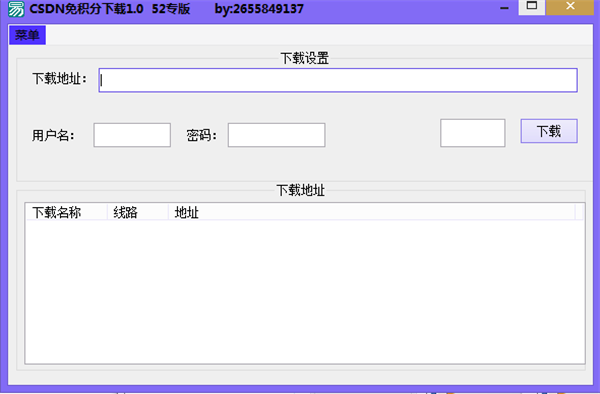This screenshot has height=394, width=600.
Task: Sort by the 下载名称 column header
Action: (67, 212)
